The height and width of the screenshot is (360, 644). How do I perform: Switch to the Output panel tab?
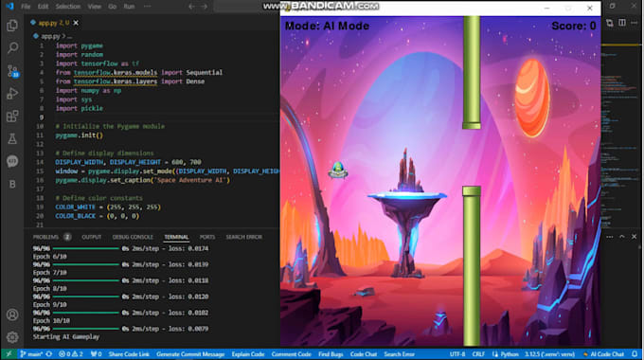(x=91, y=237)
